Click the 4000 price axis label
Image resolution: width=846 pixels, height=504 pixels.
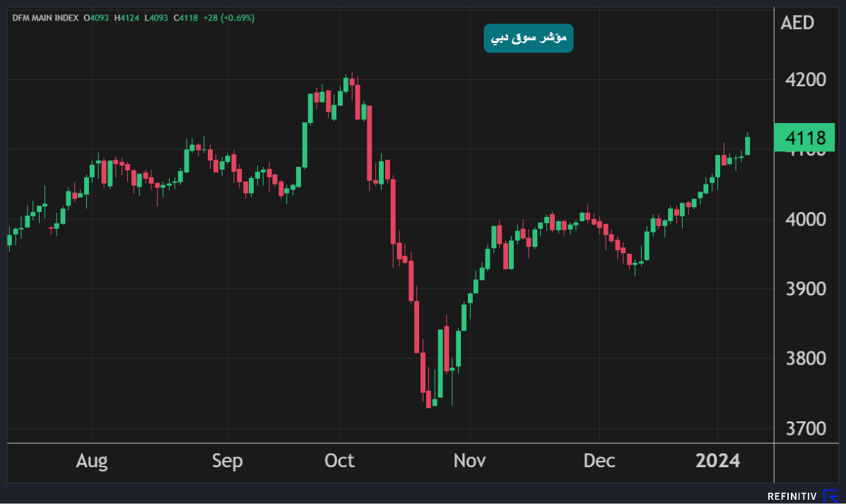click(x=806, y=219)
